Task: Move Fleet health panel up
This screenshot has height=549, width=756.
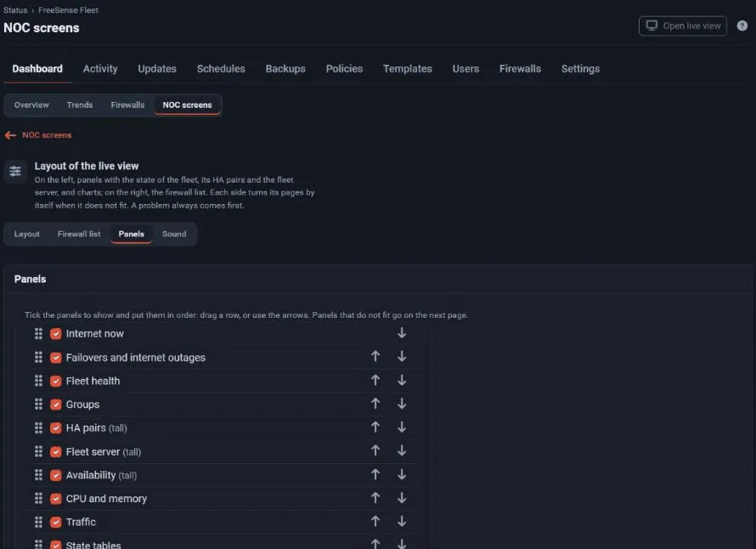Action: (375, 380)
